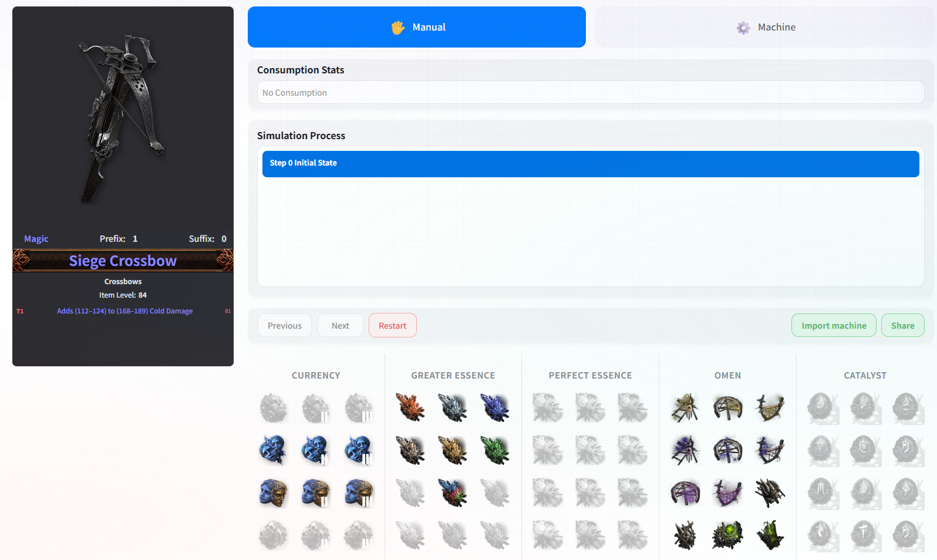Viewport: 937px width, 560px height.
Task: Switch to the Machine tab
Action: point(766,27)
